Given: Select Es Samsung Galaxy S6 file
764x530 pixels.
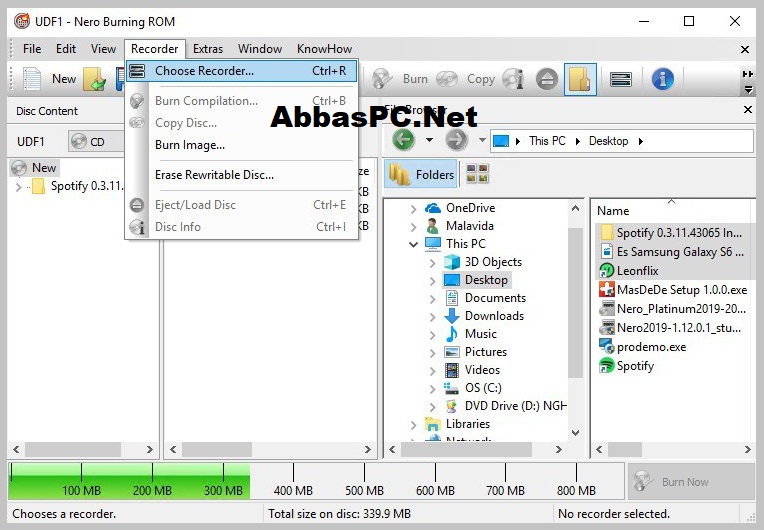Looking at the screenshot, I should tap(680, 252).
